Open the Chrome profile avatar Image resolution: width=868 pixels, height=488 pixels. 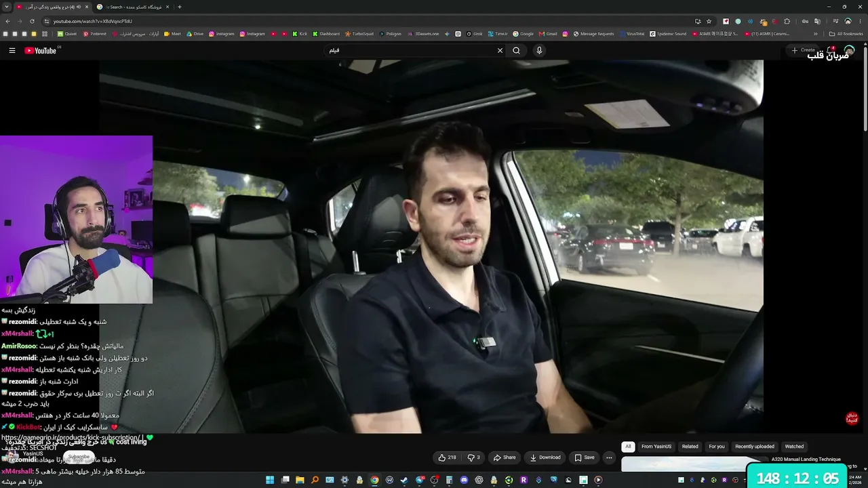coord(848,21)
